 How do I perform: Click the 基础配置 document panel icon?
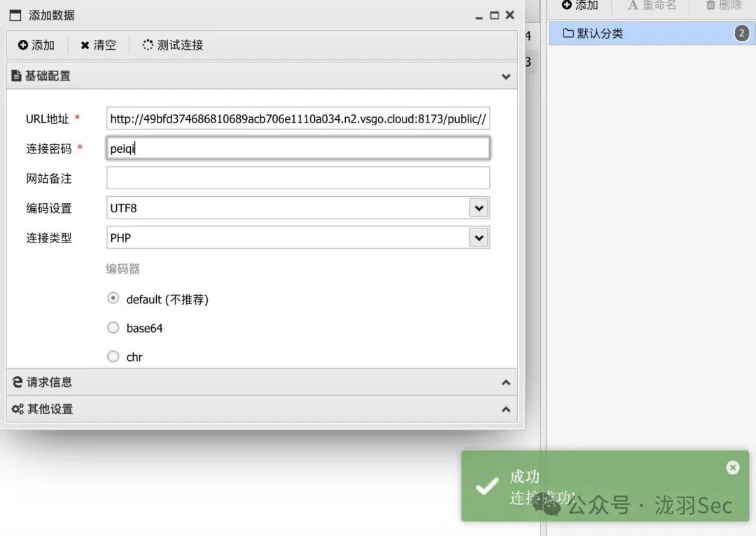[15, 75]
